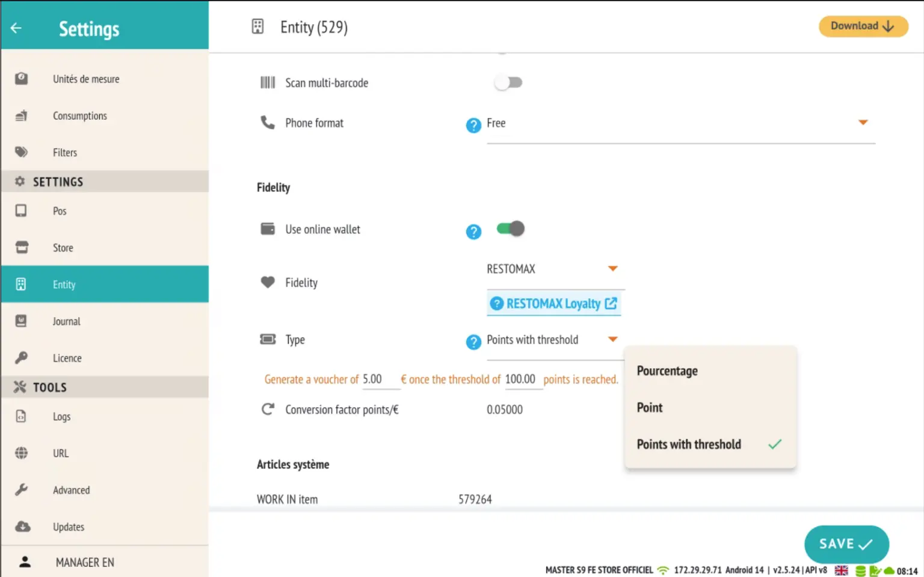This screenshot has height=577, width=924.
Task: Click the Consumptions sidebar icon
Action: [21, 116]
